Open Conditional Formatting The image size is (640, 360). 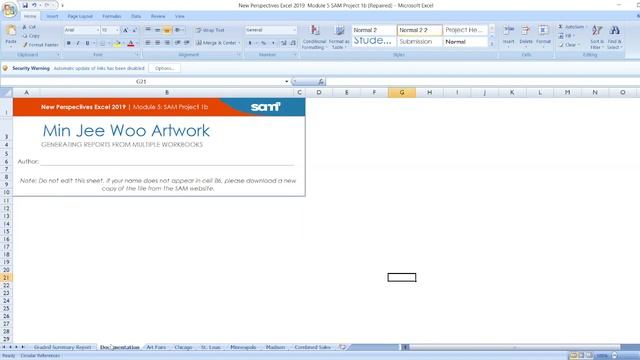(x=314, y=37)
